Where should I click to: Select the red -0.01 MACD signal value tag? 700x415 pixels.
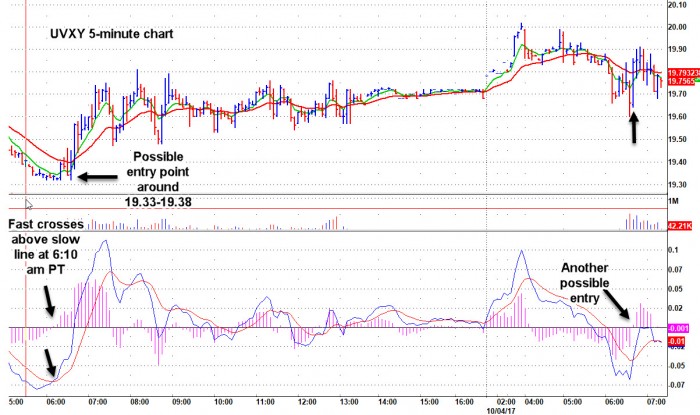click(676, 342)
